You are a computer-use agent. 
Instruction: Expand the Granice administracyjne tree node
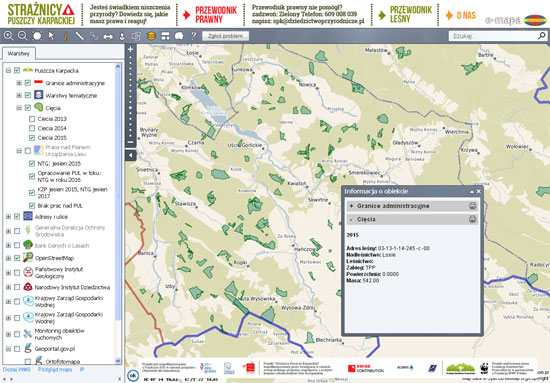click(19, 83)
